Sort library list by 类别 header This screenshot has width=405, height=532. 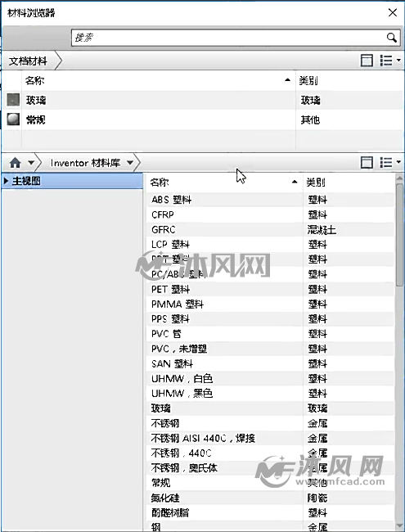pos(349,183)
